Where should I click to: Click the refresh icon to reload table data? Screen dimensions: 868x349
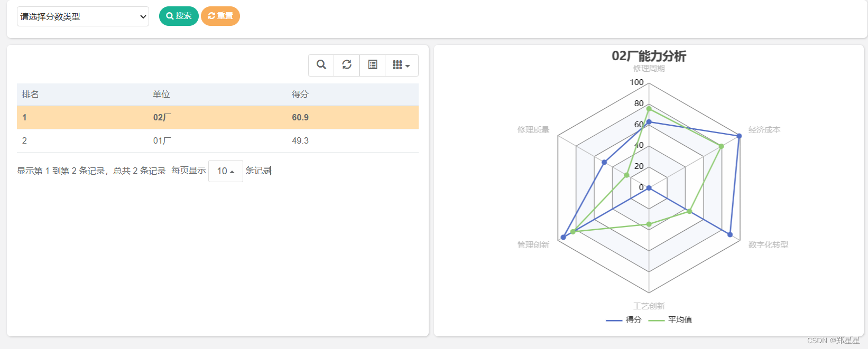[347, 65]
